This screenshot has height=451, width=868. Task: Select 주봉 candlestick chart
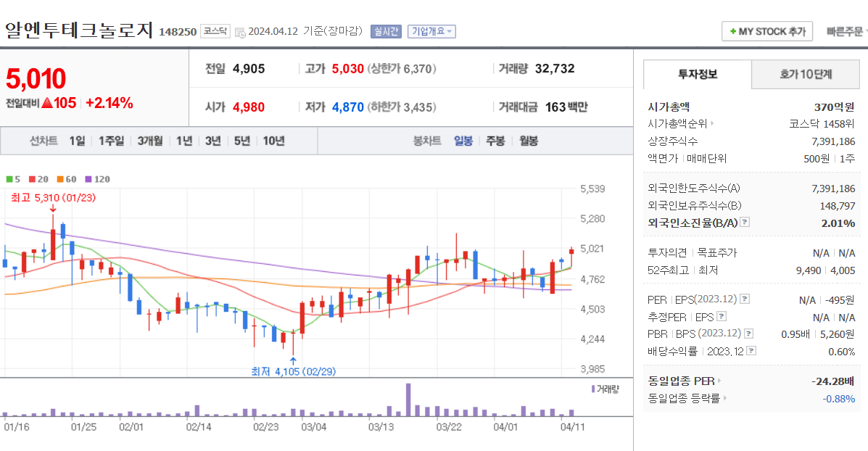[495, 141]
